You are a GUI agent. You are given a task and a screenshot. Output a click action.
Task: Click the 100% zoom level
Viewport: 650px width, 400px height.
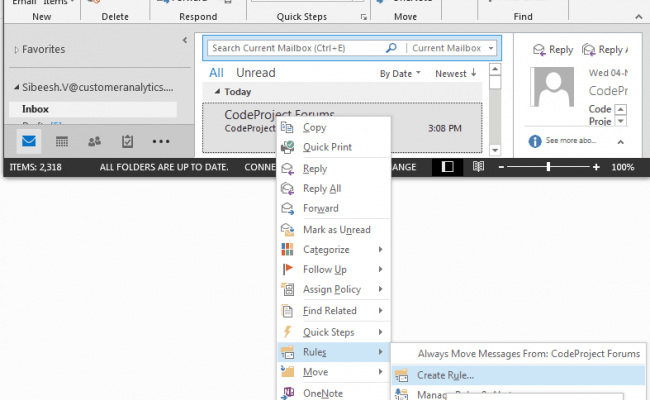tap(623, 167)
